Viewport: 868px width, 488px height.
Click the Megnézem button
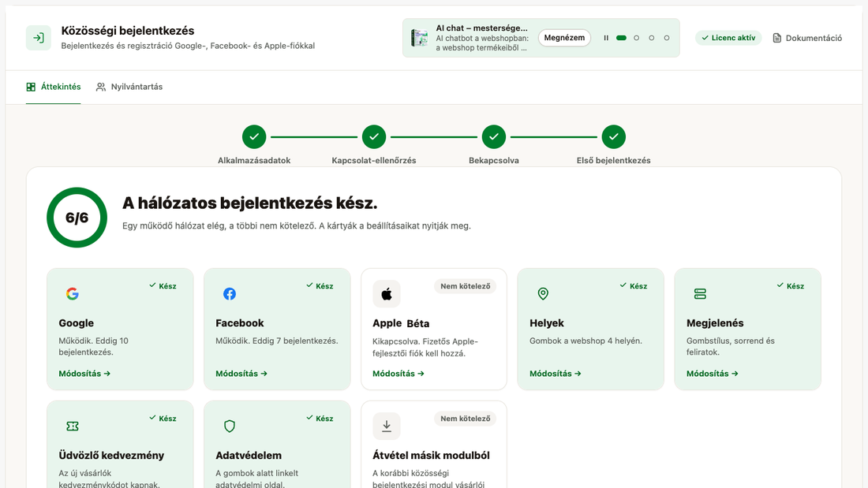564,38
